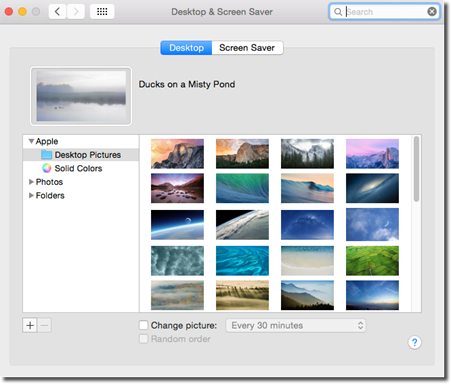Click the Desktop Pictures folder icon

click(x=46, y=155)
